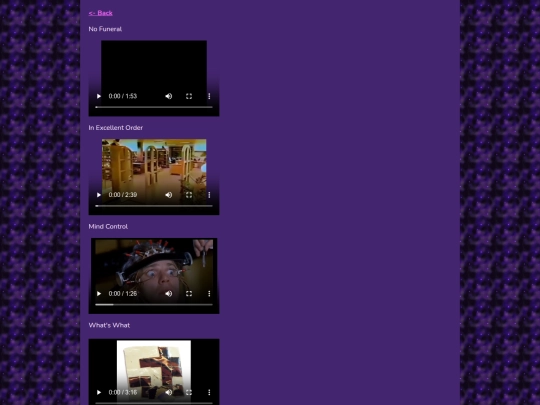Open What's What video overflow menu
This screenshot has width=540, height=405.
pos(209,392)
